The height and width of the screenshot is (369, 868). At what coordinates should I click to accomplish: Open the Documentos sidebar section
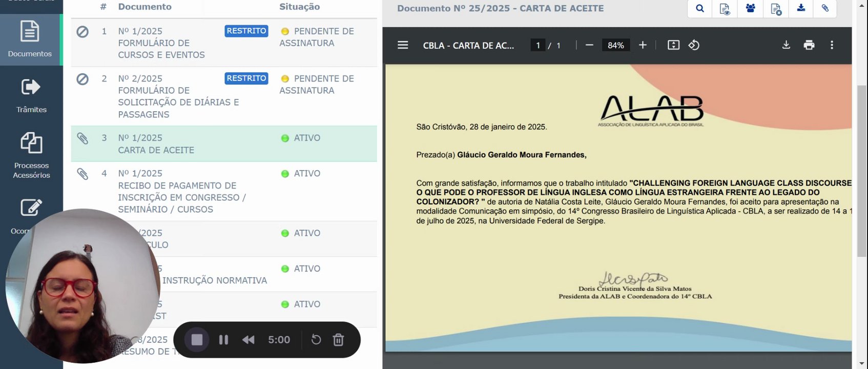30,39
